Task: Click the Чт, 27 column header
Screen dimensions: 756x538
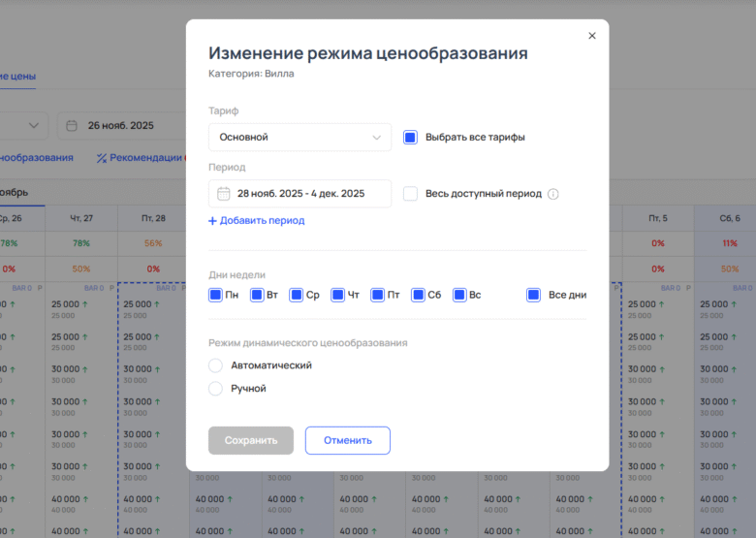Action: 81,218
